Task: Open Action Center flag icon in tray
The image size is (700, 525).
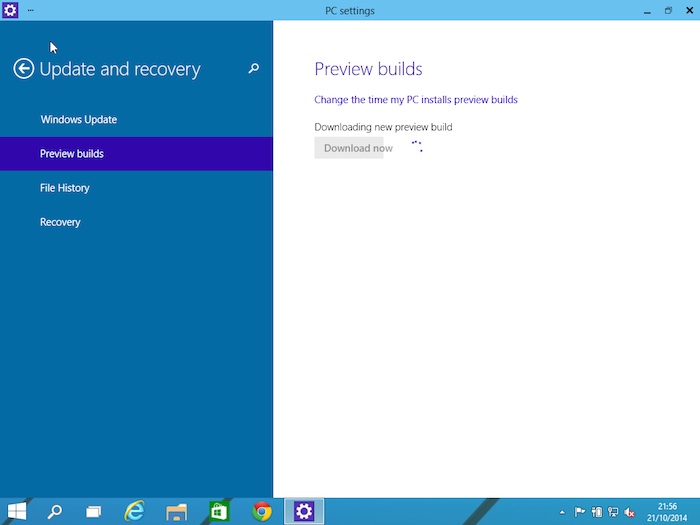Action: tap(580, 512)
